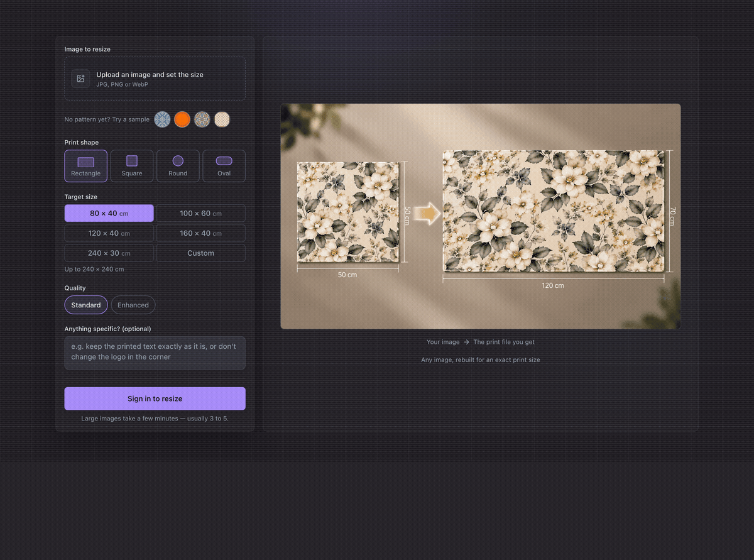The image size is (754, 560).
Task: Select the Oval print shape
Action: pyautogui.click(x=224, y=166)
